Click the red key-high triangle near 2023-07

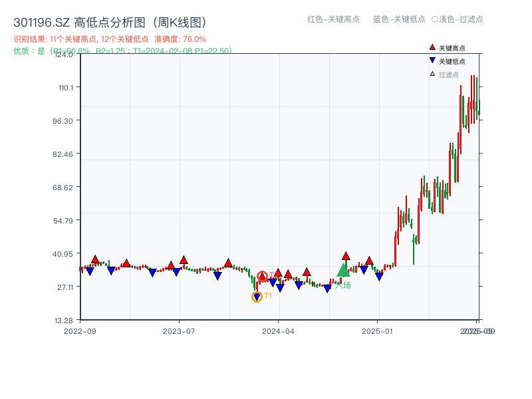tap(185, 261)
